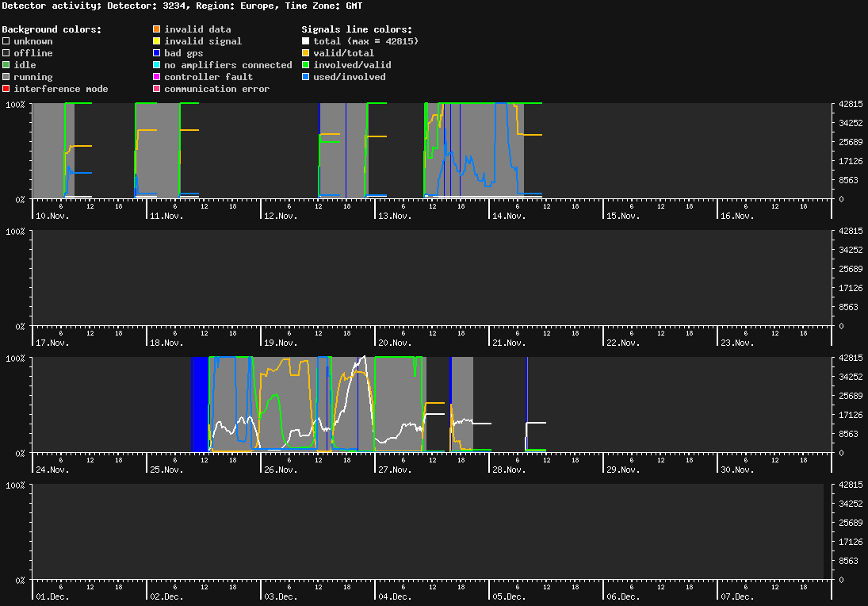
Task: Select the 'controller fault' magenta legend swatch
Action: [157, 76]
